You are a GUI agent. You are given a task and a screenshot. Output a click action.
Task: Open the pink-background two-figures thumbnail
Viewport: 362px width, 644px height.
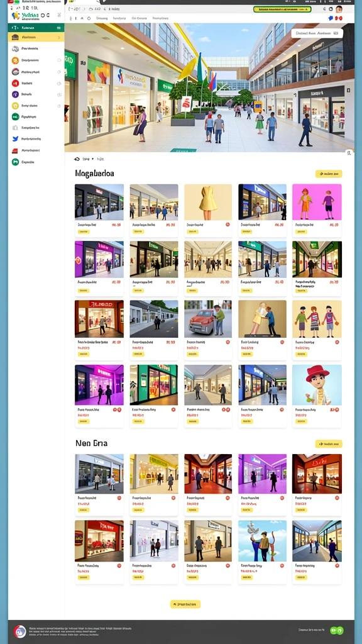(x=317, y=202)
